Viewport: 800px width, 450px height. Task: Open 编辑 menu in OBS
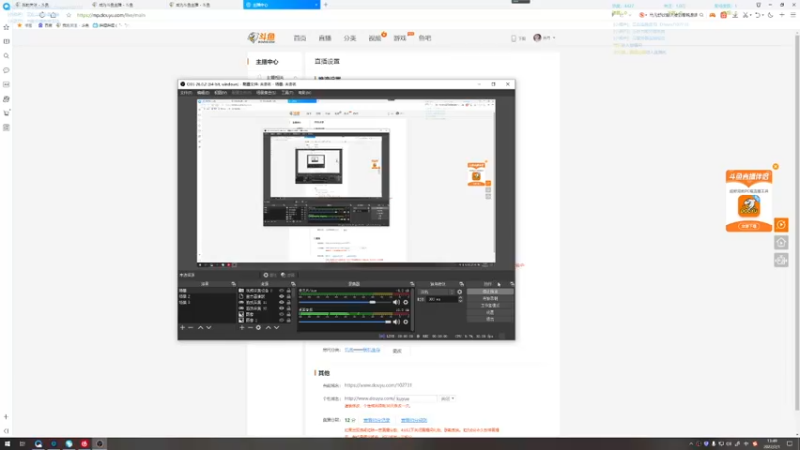203,93
